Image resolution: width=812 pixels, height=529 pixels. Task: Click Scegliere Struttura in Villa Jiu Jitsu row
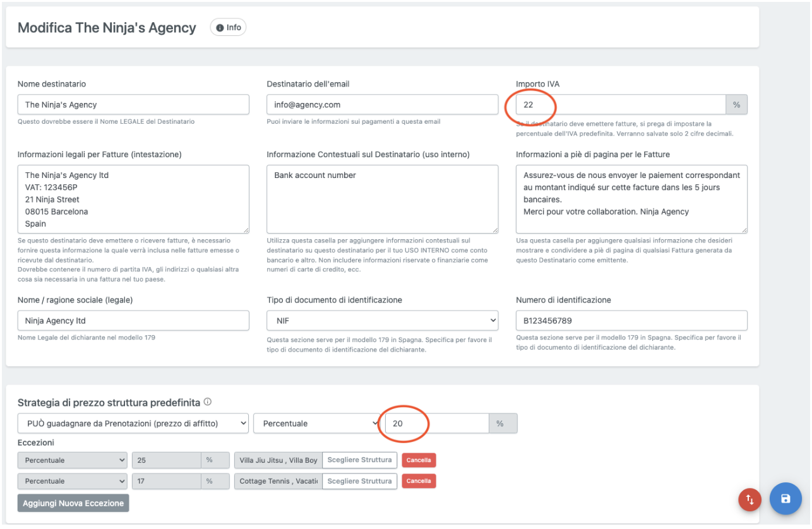[359, 460]
